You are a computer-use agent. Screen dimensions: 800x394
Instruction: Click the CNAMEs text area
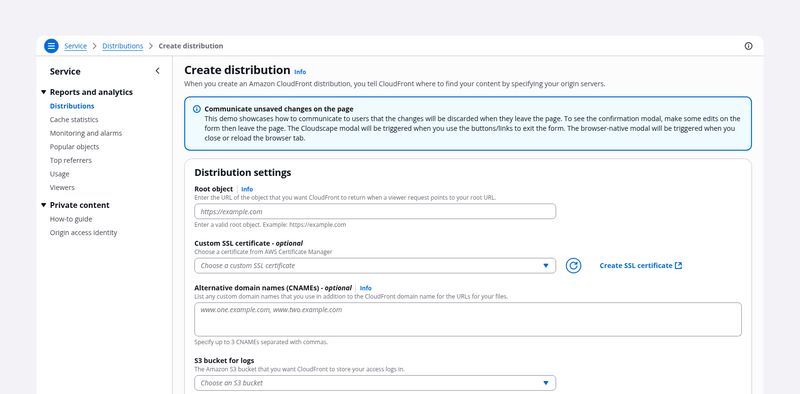[468, 319]
